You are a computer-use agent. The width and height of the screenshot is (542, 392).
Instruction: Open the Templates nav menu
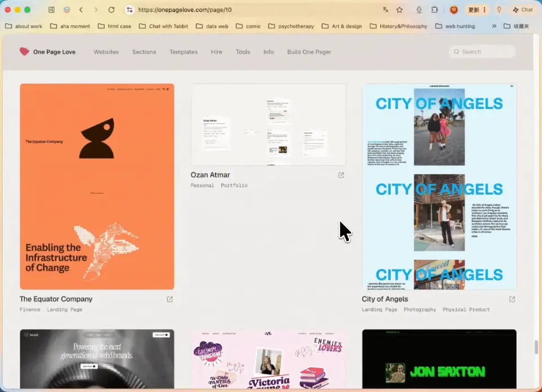183,52
